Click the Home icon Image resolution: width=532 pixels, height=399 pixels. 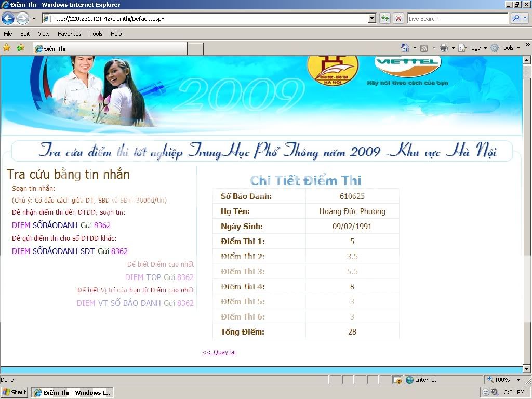coord(405,47)
